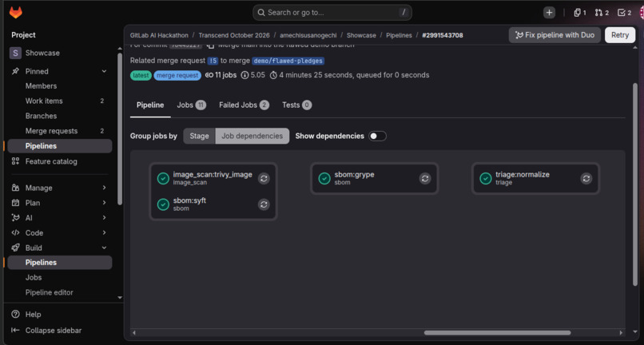Switch to the Tests tab
This screenshot has height=345, width=644.
click(x=297, y=105)
